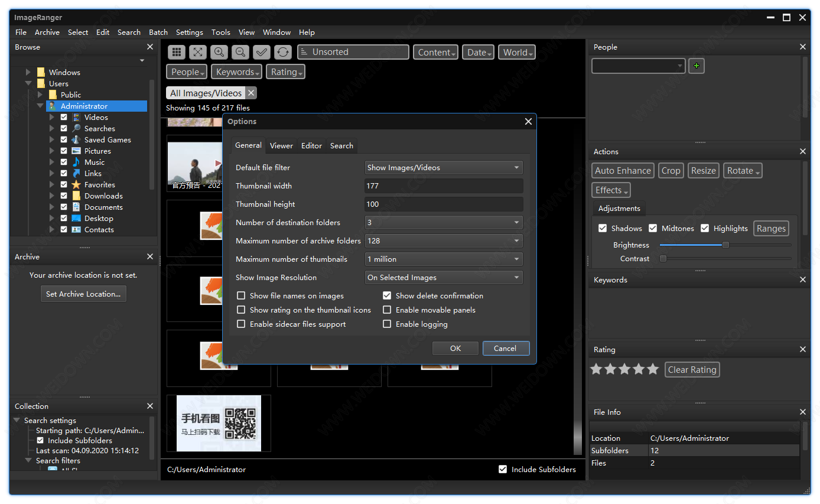Viewport: 820px width, 504px height.
Task: Click the refresh toolbar icon
Action: pyautogui.click(x=283, y=52)
